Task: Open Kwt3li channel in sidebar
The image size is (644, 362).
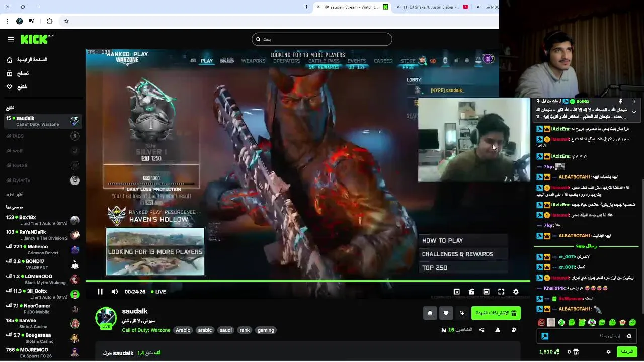Action: pos(42,165)
